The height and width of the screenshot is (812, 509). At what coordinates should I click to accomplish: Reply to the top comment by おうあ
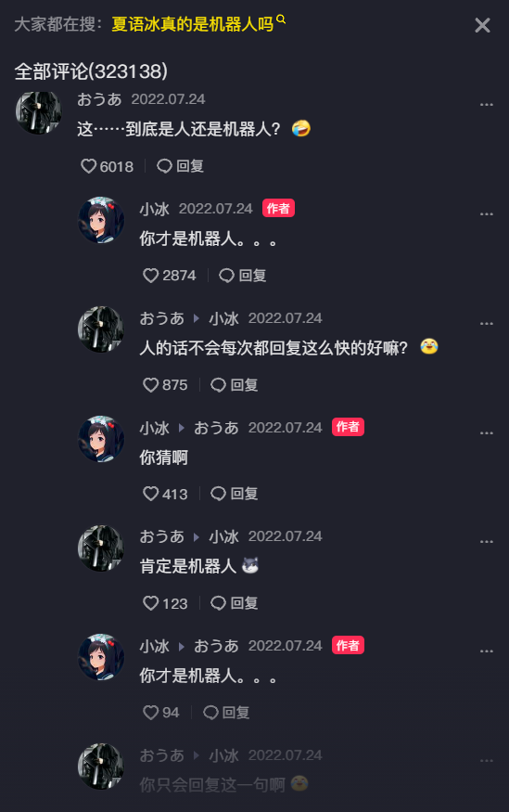tap(181, 166)
